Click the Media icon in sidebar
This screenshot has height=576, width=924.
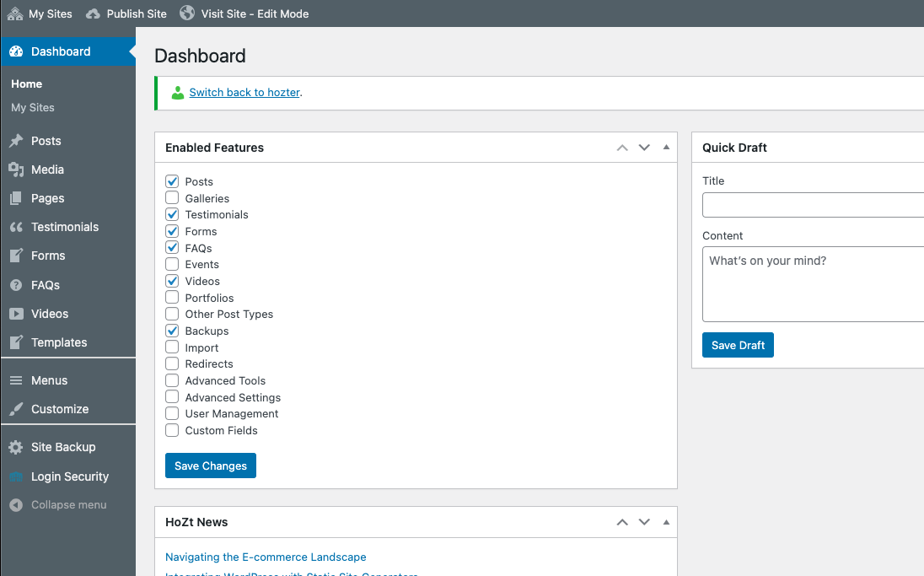click(15, 170)
